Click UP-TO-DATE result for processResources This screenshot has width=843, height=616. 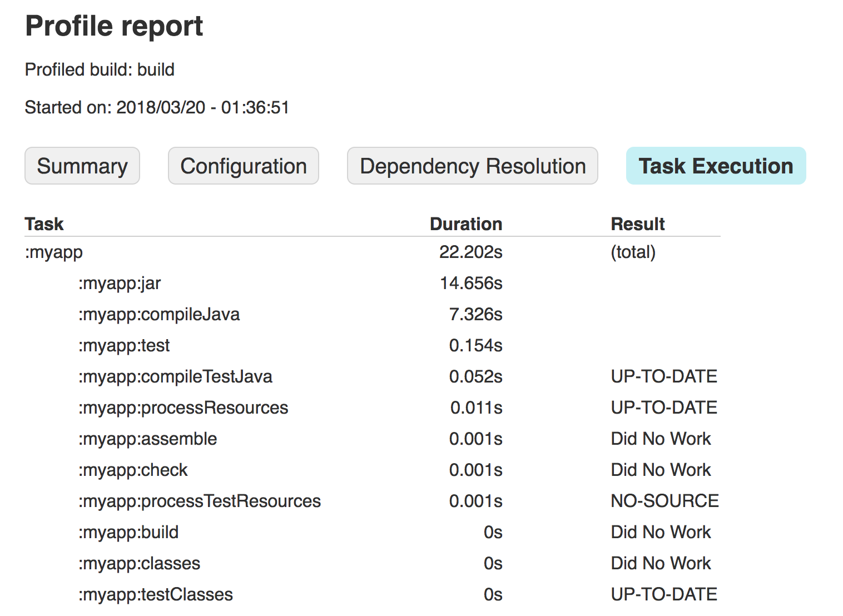pos(665,408)
